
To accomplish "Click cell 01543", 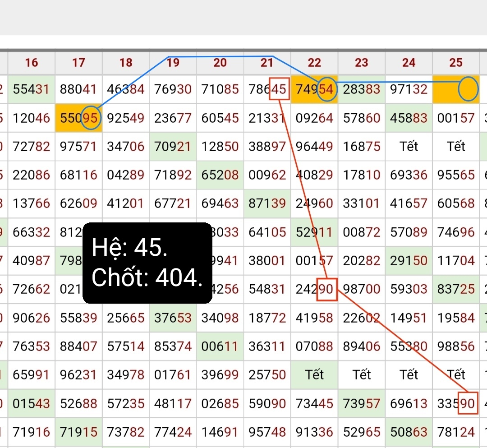I will pyautogui.click(x=32, y=404).
